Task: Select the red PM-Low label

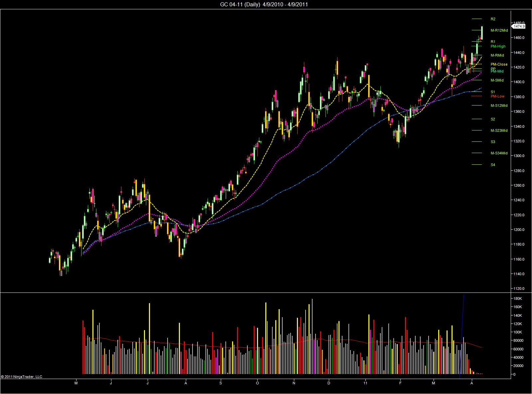Action: pos(497,96)
